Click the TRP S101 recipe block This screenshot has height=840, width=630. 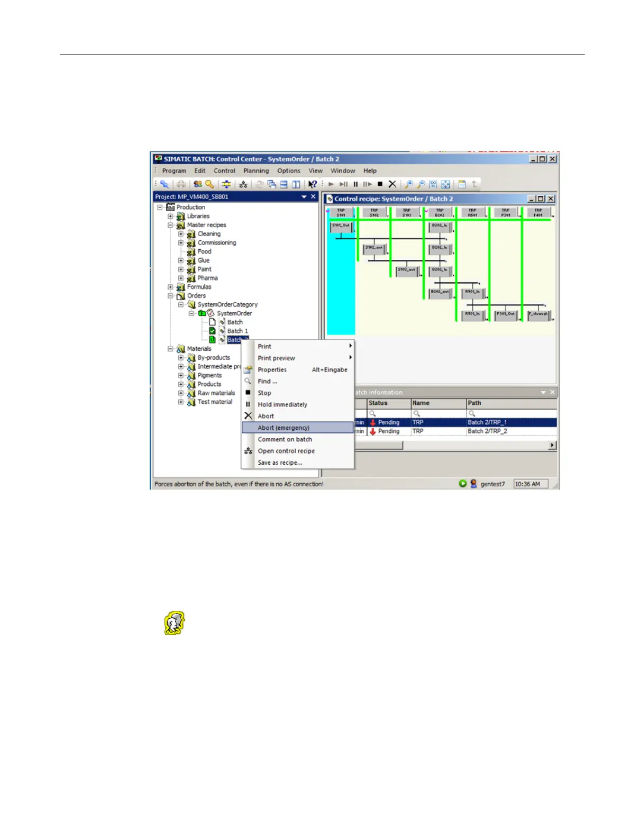(x=341, y=213)
